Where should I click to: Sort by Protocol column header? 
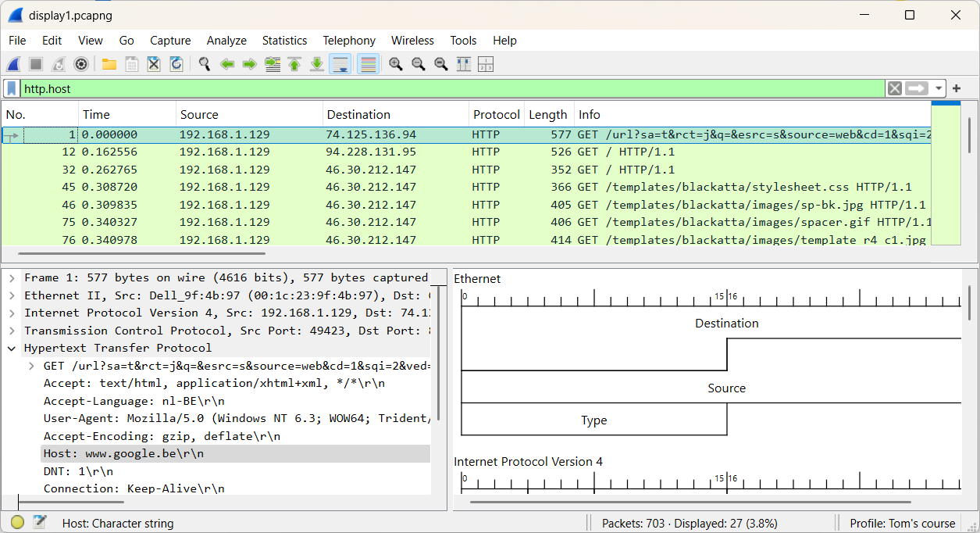[x=497, y=114]
